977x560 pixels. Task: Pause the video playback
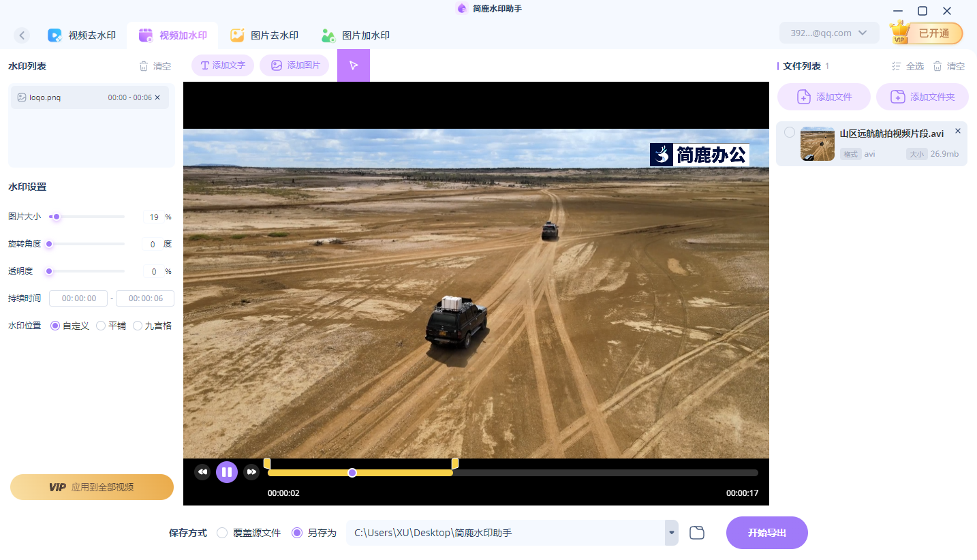pyautogui.click(x=227, y=472)
